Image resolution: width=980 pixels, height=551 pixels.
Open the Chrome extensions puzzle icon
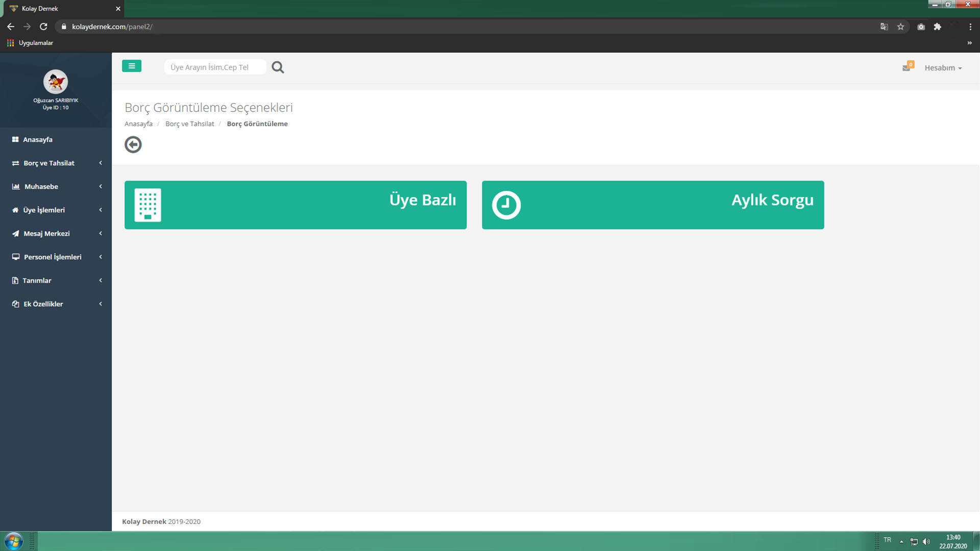pos(937,27)
